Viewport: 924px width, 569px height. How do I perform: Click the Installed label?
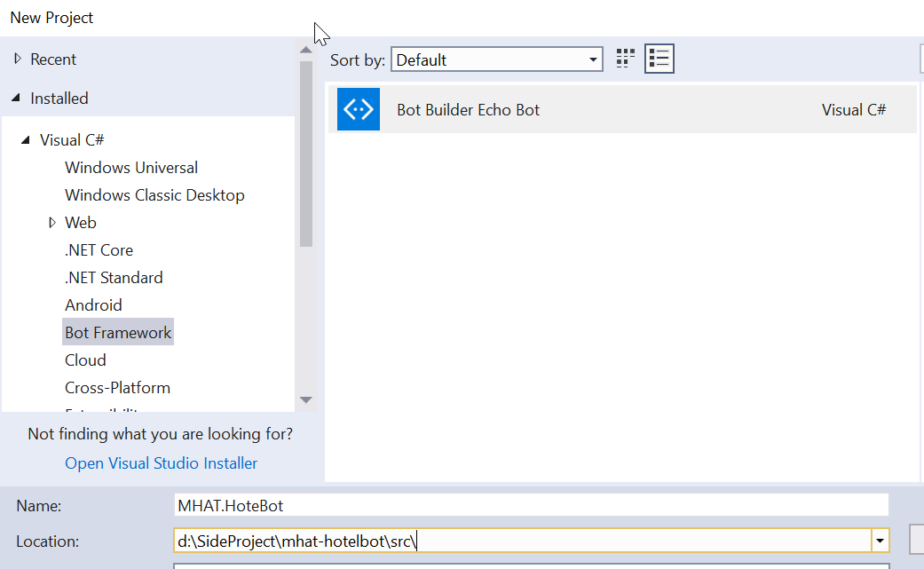tap(59, 98)
